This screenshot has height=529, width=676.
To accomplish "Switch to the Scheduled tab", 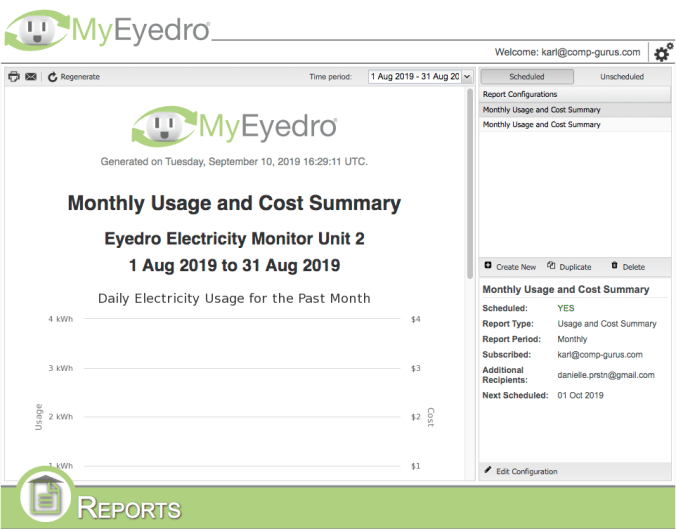I will tap(527, 76).
